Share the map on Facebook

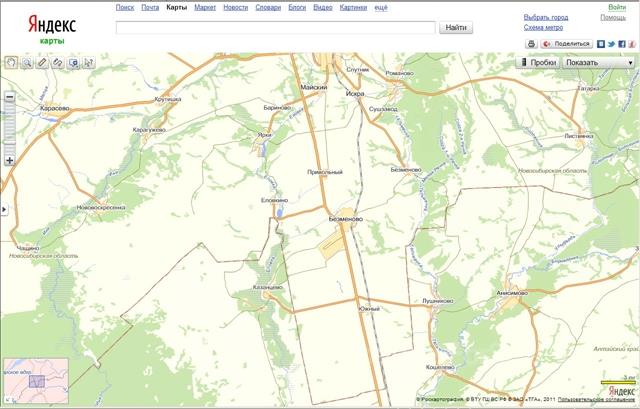pos(622,44)
